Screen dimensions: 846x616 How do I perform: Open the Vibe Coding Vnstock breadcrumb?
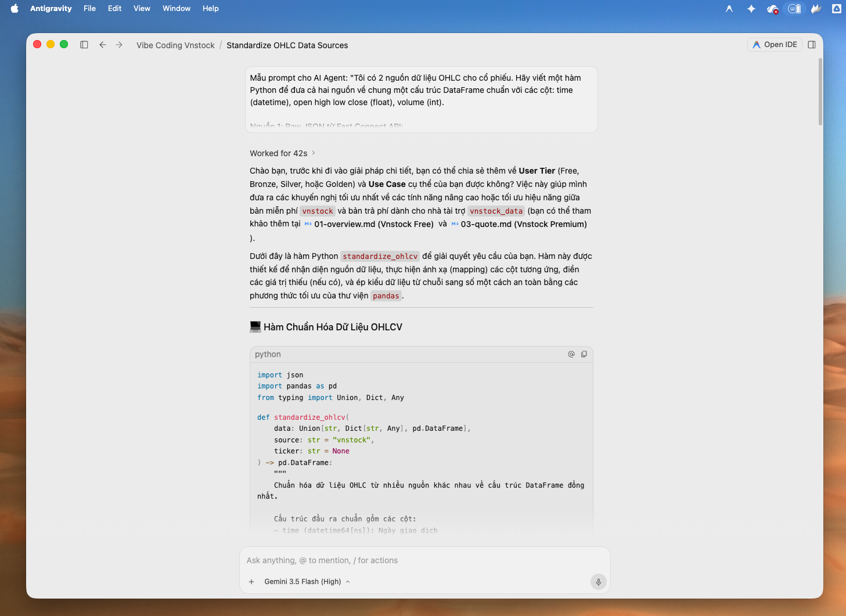coord(175,45)
